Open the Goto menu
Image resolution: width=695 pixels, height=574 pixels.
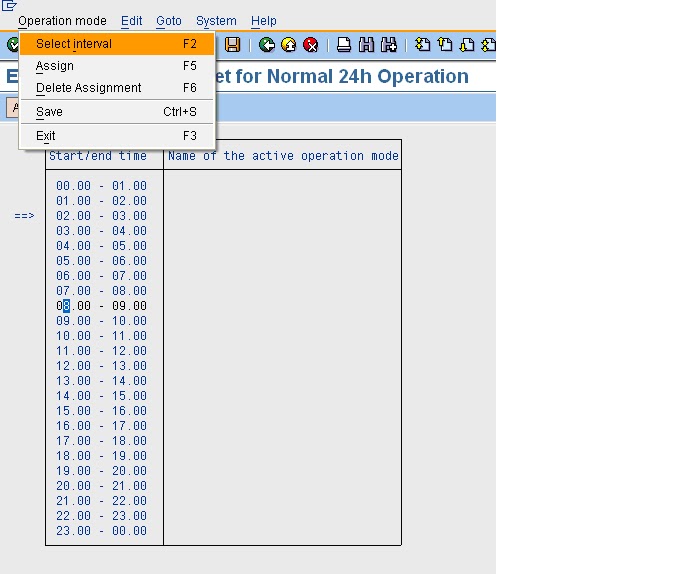tap(169, 21)
